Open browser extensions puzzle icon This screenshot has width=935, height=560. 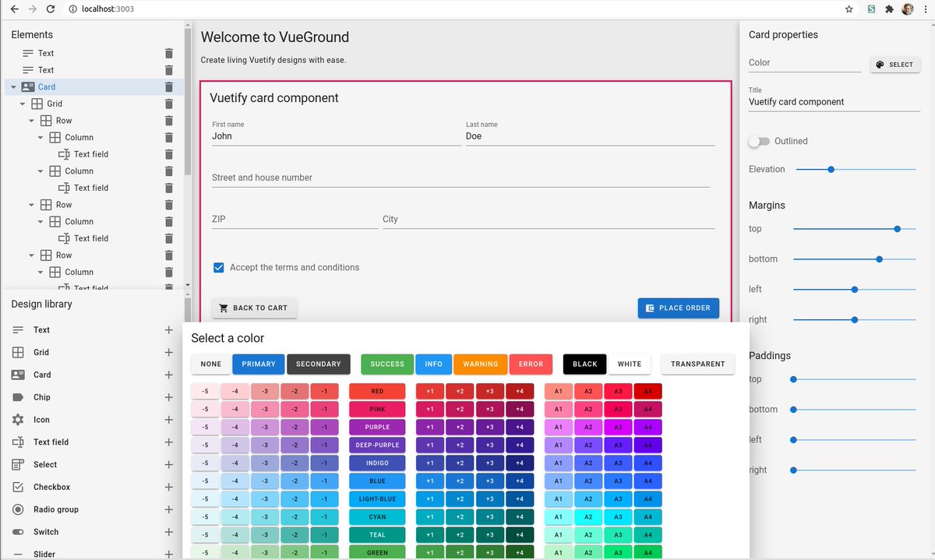pyautogui.click(x=889, y=9)
